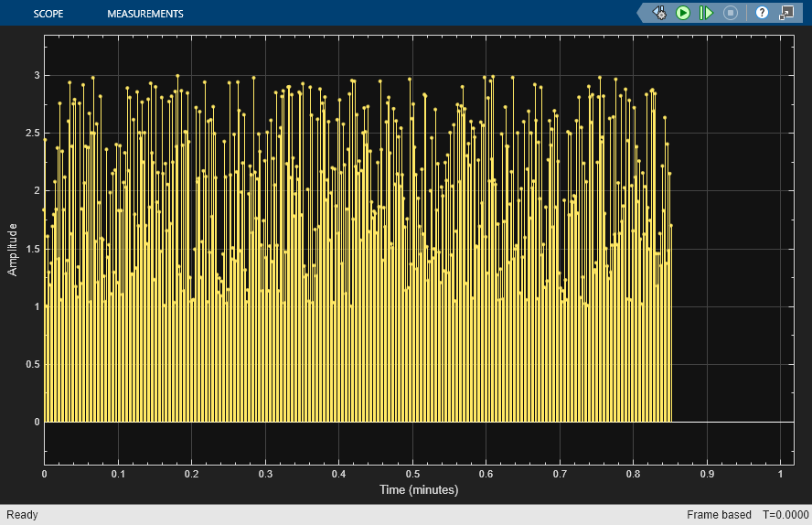This screenshot has width=812, height=525.
Task: Open the MEASUREMENTS tab
Action: [145, 14]
